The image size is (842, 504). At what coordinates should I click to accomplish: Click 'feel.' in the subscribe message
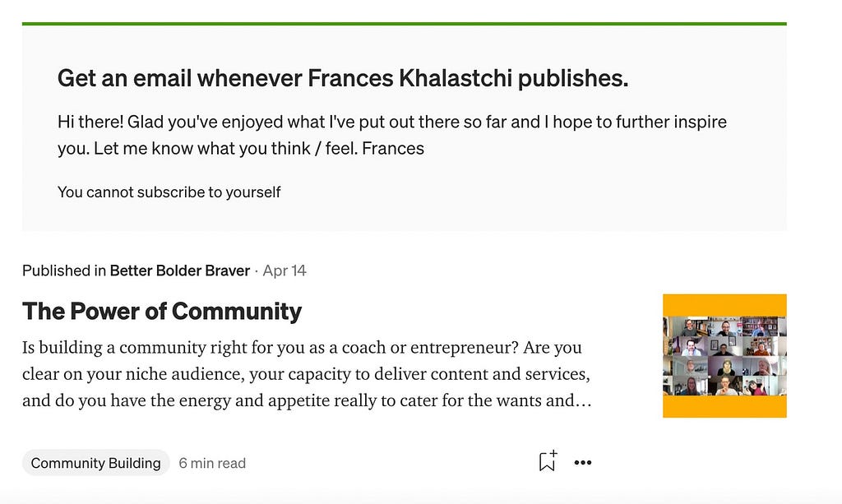pyautogui.click(x=341, y=149)
